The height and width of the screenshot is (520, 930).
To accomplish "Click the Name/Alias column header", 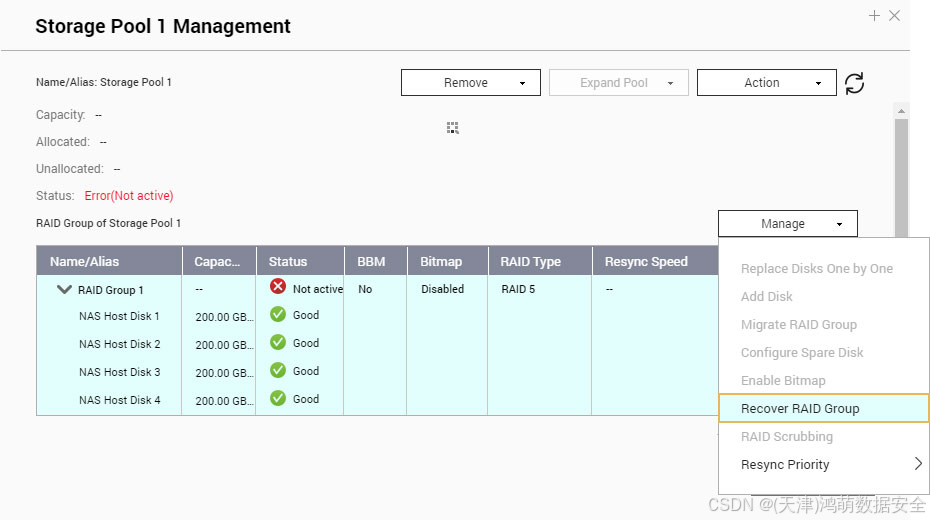I will pyautogui.click(x=85, y=262).
